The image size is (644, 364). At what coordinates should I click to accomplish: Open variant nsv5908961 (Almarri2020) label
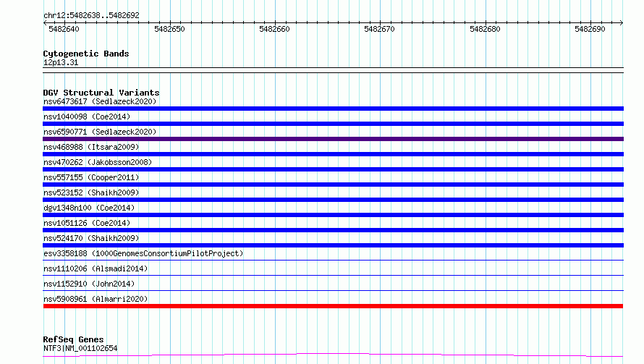click(x=96, y=299)
